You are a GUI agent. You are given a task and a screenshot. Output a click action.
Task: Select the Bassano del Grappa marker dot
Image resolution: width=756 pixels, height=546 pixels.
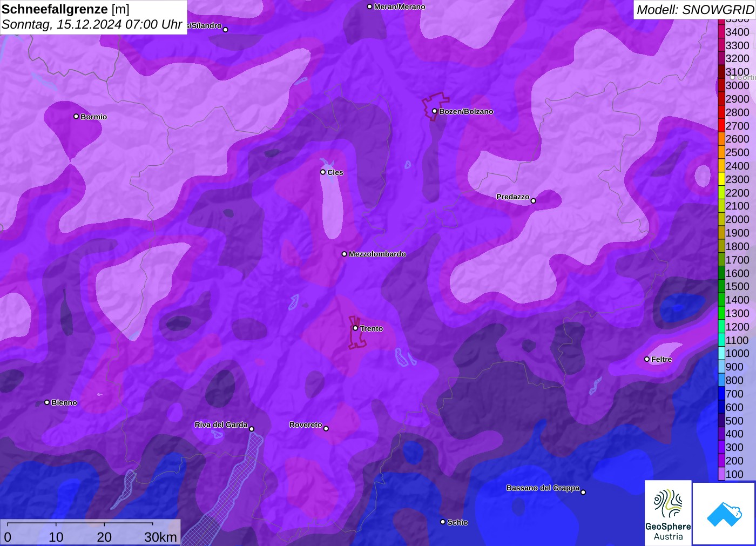(x=583, y=492)
